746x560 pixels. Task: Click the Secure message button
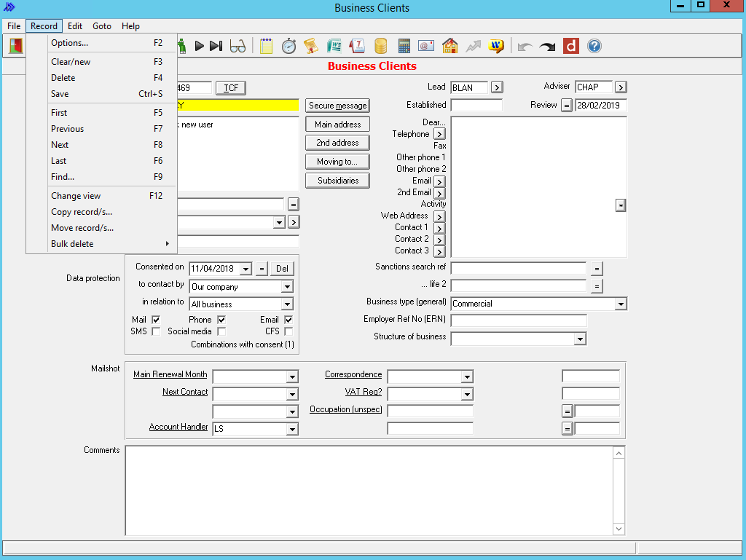(337, 106)
